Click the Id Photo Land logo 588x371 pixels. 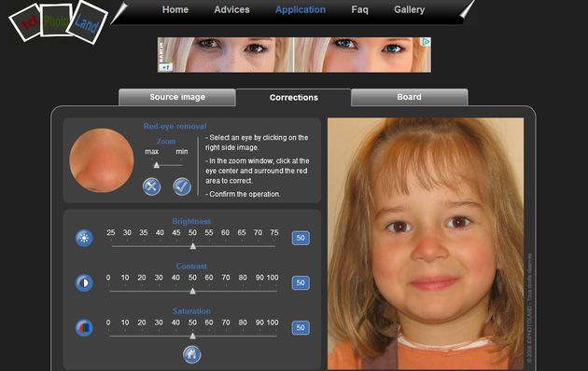59,21
